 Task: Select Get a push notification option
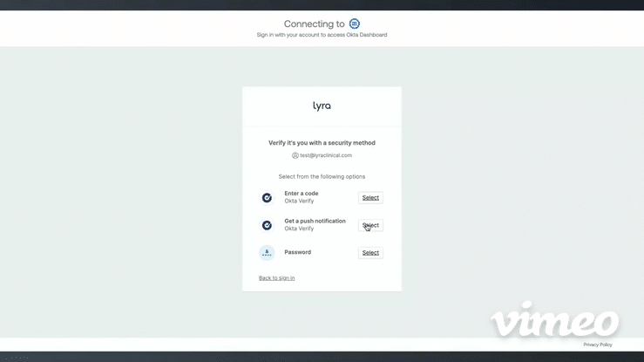(370, 225)
